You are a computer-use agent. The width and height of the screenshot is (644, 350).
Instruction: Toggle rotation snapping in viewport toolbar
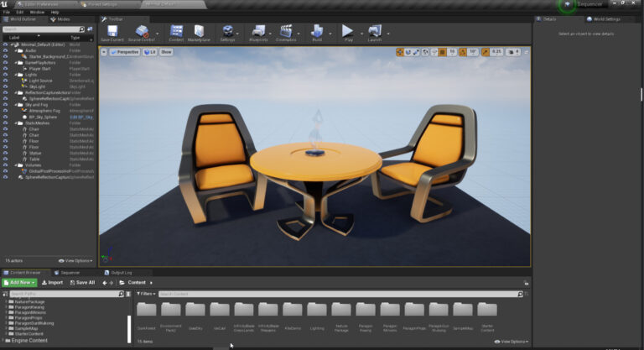(x=463, y=52)
